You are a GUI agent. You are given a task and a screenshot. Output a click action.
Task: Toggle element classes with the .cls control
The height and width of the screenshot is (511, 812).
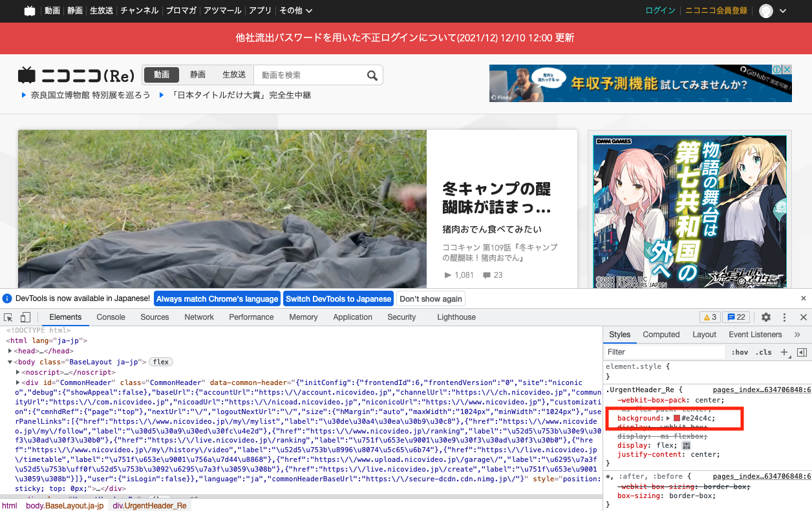tap(765, 352)
